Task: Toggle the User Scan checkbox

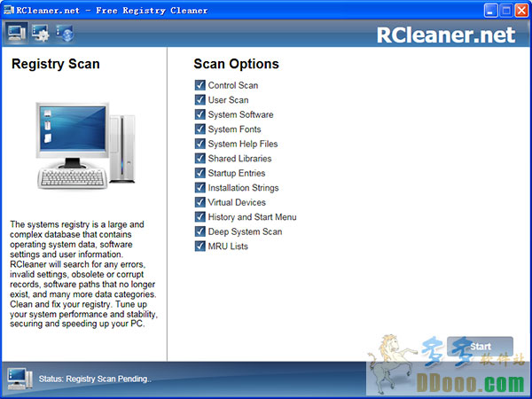Action: click(x=199, y=99)
